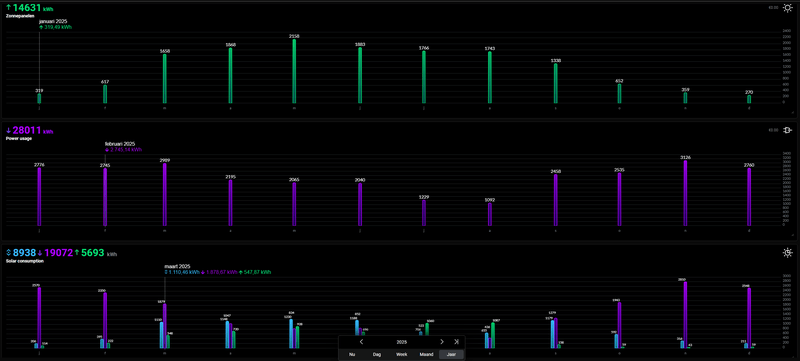The image size is (800, 361).
Task: Click the solar clock icon on Solar consumption panel
Action: point(788,252)
